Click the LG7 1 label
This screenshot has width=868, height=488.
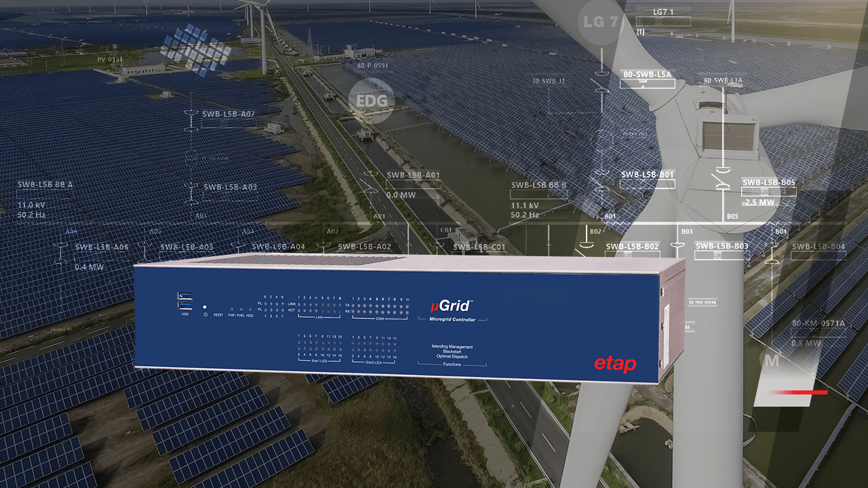click(663, 13)
